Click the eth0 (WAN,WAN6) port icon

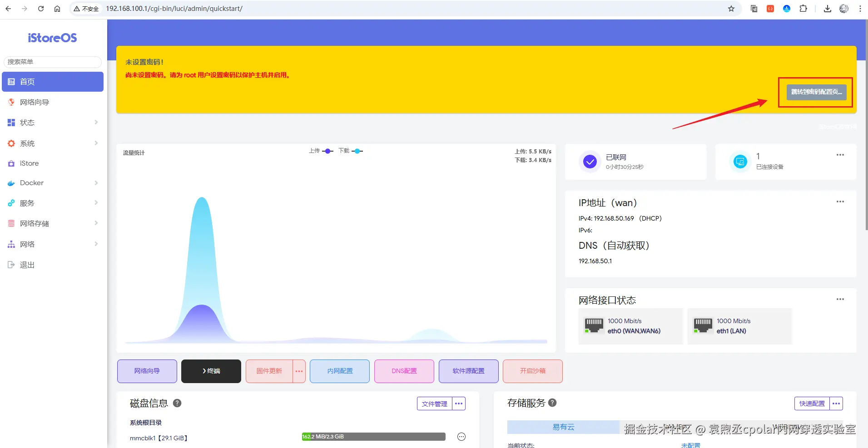pos(594,325)
